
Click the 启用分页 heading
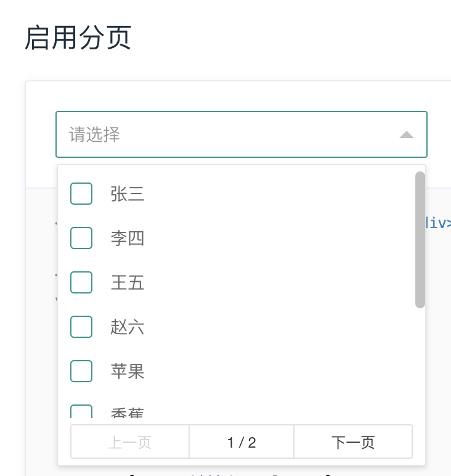(78, 38)
